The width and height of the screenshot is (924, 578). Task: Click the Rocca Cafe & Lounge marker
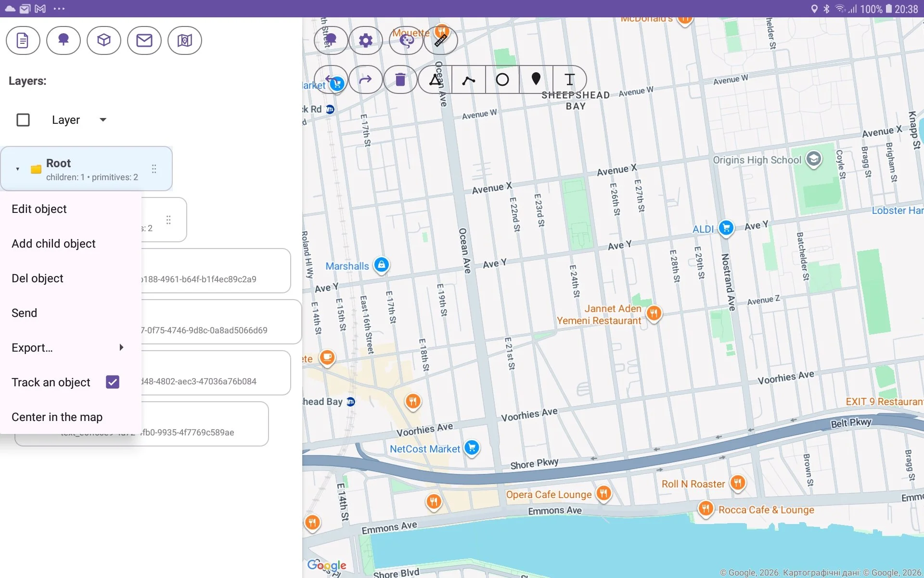[x=706, y=509]
